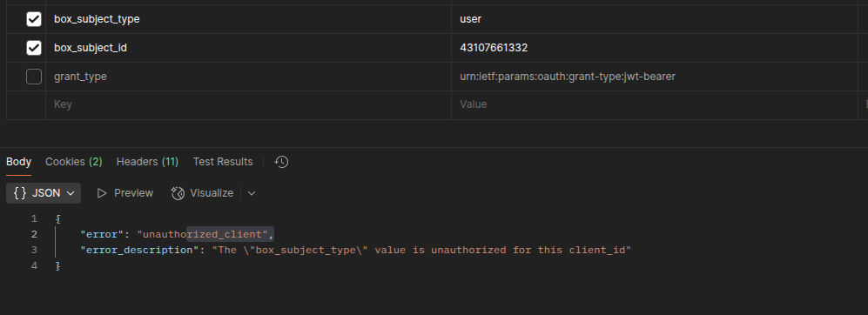Screen dimensions: 868x315
Task: Expand the Visualize options chevron
Action: point(252,193)
